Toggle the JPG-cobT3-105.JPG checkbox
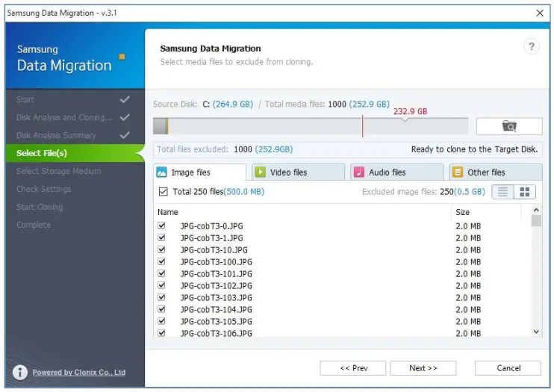 click(161, 321)
